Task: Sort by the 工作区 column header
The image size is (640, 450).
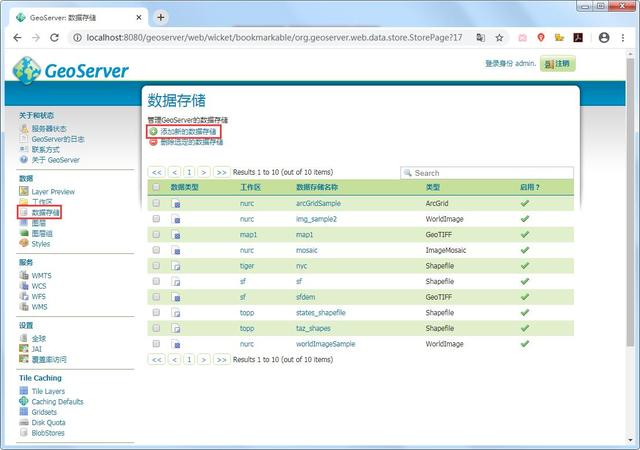Action: pos(250,187)
